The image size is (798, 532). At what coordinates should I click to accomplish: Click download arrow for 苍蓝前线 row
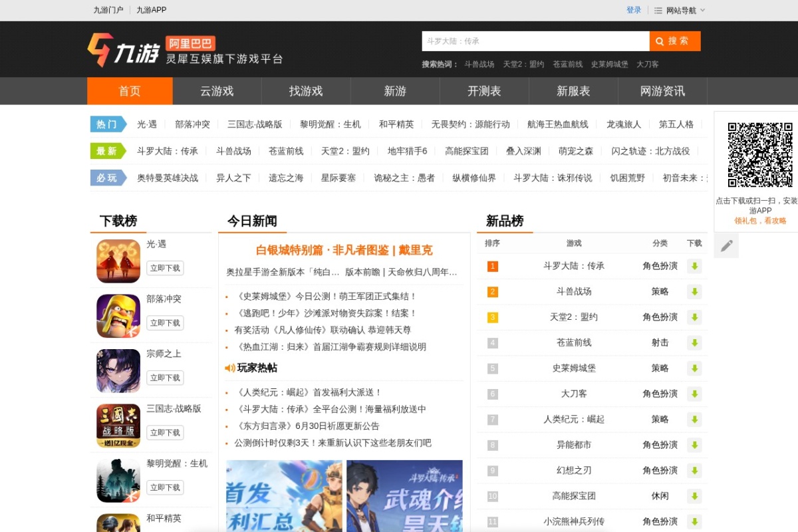pos(695,343)
